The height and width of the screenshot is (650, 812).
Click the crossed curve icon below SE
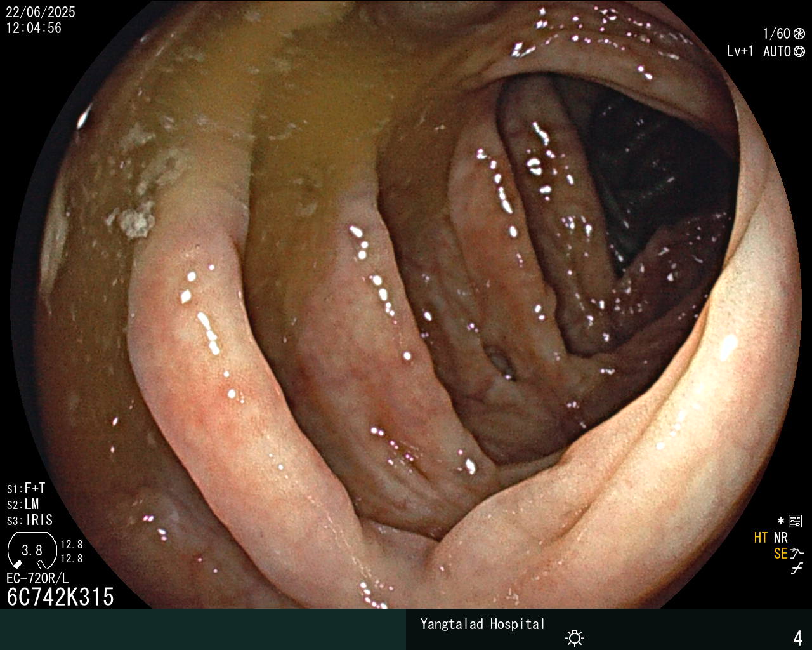point(797,569)
